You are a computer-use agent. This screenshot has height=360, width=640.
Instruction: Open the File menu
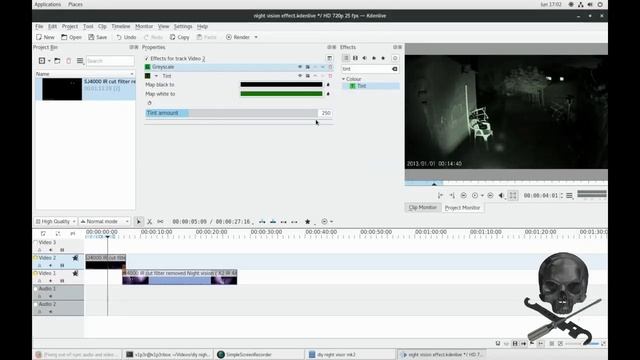(x=39, y=27)
